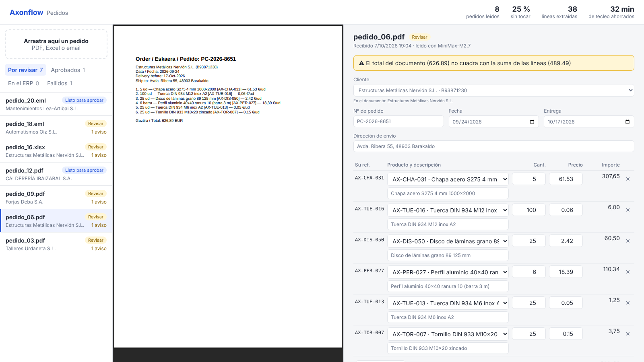Click the total mismatch warning banner
The width and height of the screenshot is (644, 362).
pyautogui.click(x=493, y=63)
